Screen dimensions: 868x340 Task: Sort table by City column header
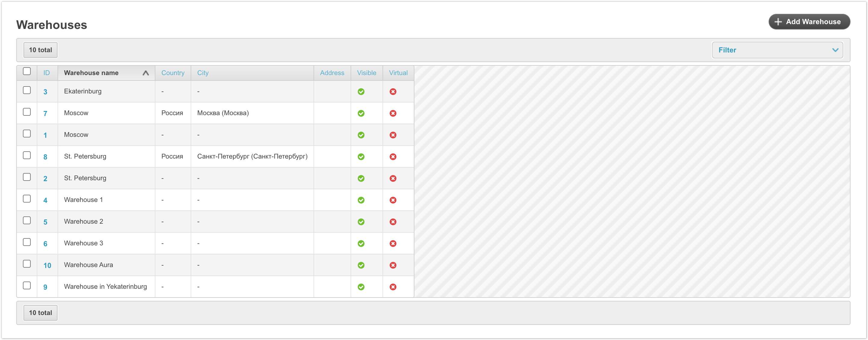pyautogui.click(x=203, y=73)
